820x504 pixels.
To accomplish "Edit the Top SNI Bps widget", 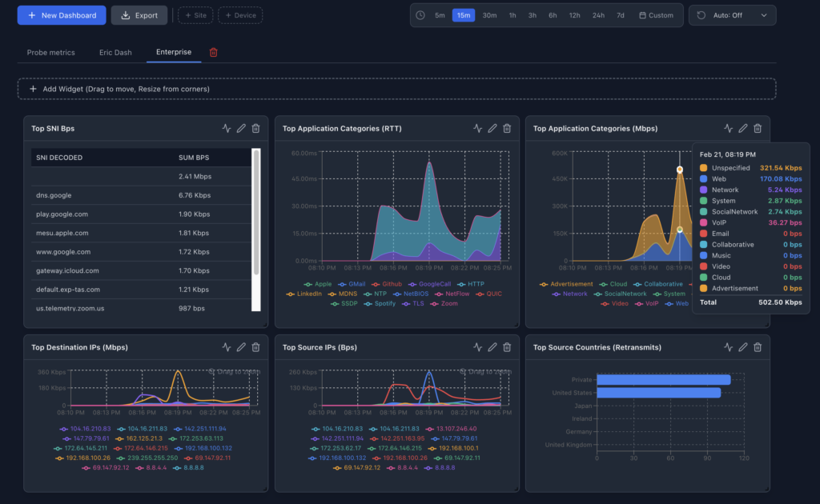I will tap(241, 128).
